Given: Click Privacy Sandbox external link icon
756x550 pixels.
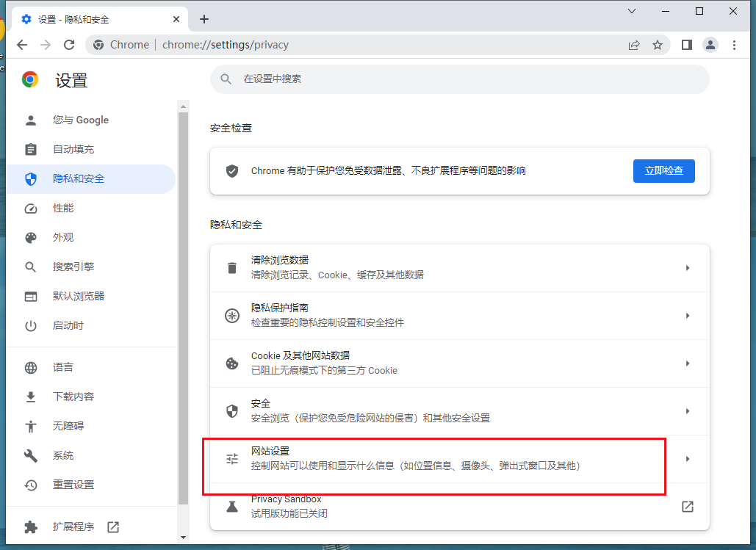Looking at the screenshot, I should pyautogui.click(x=688, y=507).
